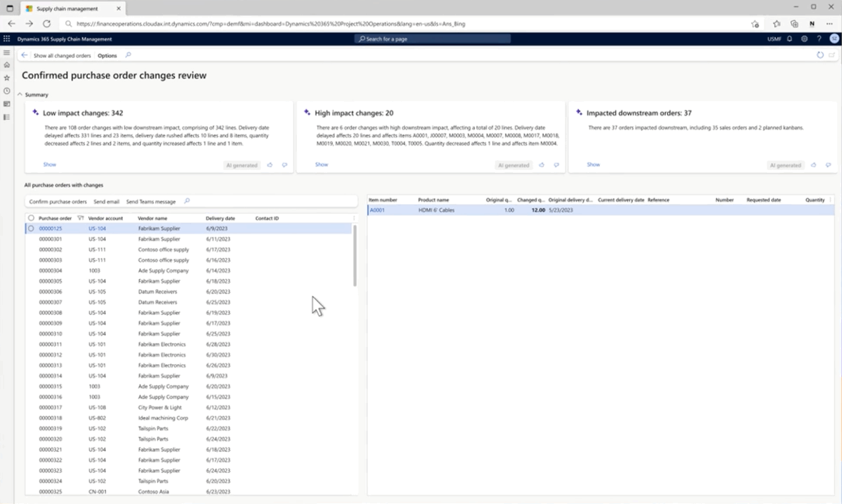The width and height of the screenshot is (842, 504).
Task: Open the browser Settings and more menu
Action: [829, 23]
